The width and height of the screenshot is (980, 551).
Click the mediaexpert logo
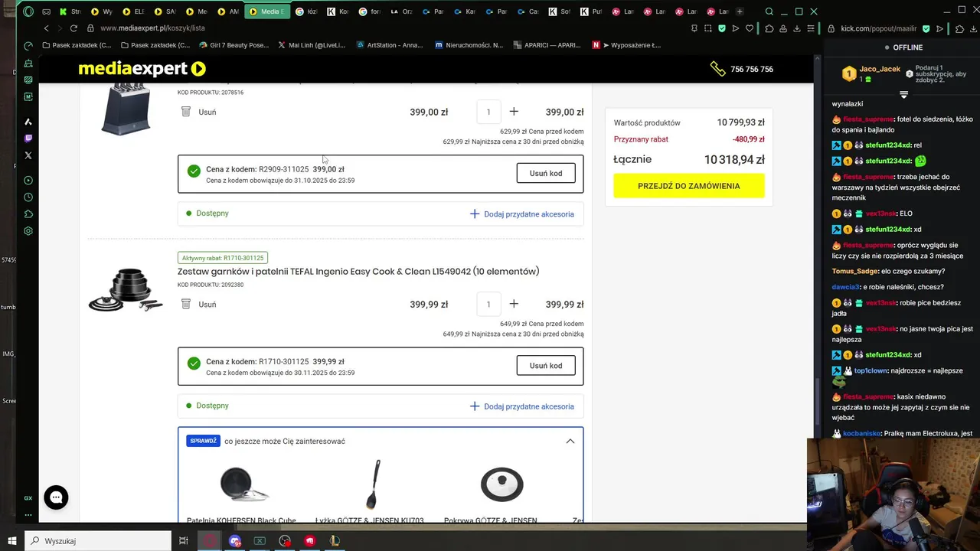click(x=142, y=69)
